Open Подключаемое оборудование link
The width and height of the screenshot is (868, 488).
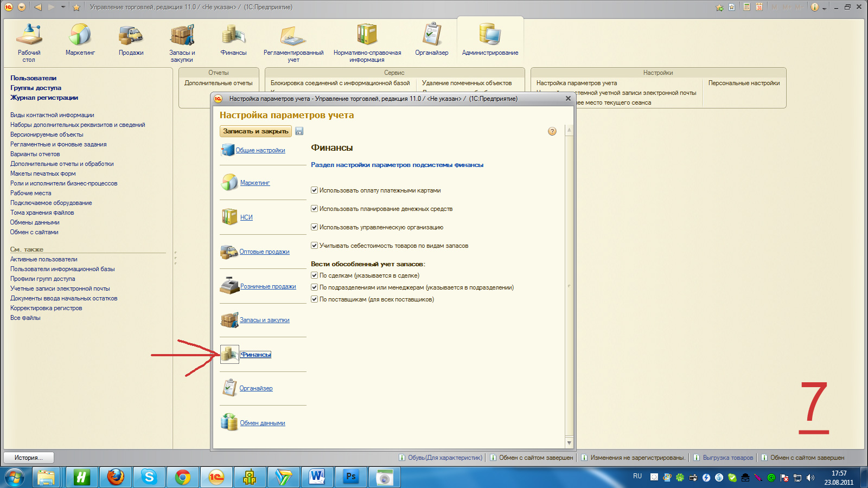coord(51,203)
